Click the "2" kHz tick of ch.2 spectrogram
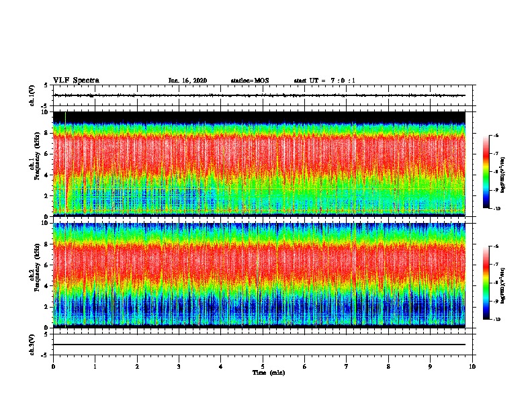Image resolution: width=532 pixels, height=411 pixels. pos(47,307)
